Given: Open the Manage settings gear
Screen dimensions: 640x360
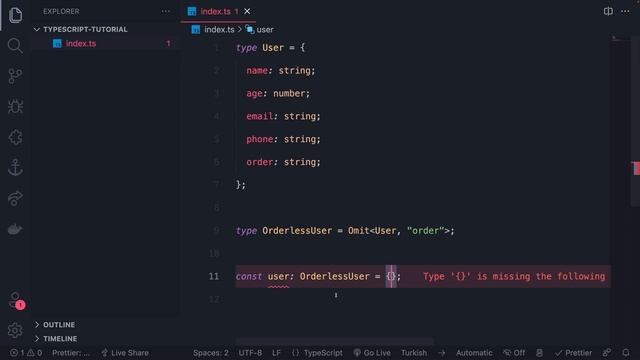Looking at the screenshot, I should click(x=15, y=330).
